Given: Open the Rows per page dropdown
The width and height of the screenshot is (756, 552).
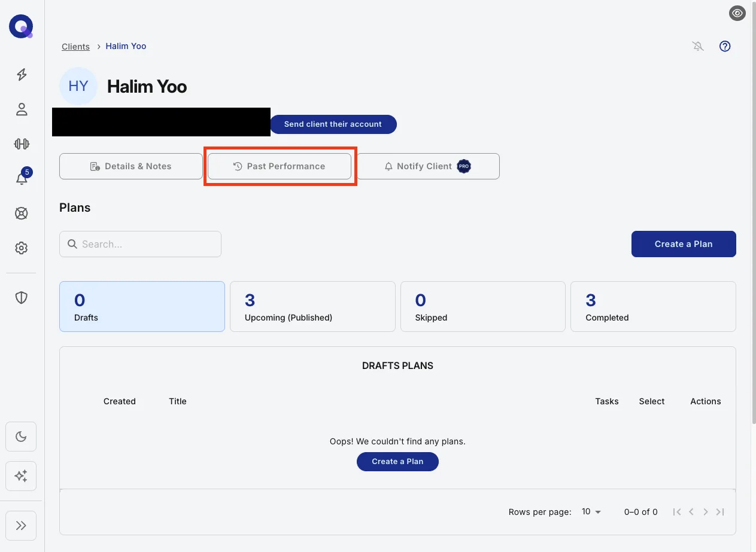Looking at the screenshot, I should tap(591, 512).
